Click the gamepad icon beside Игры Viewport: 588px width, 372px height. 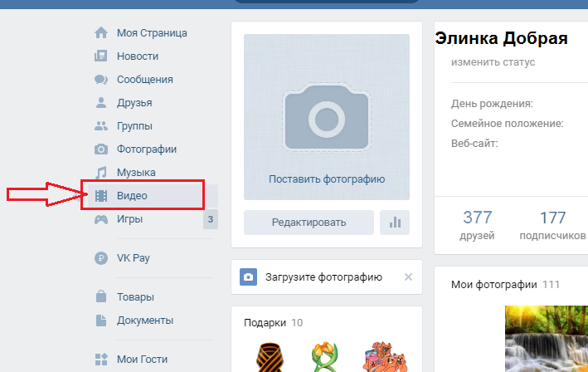point(101,219)
